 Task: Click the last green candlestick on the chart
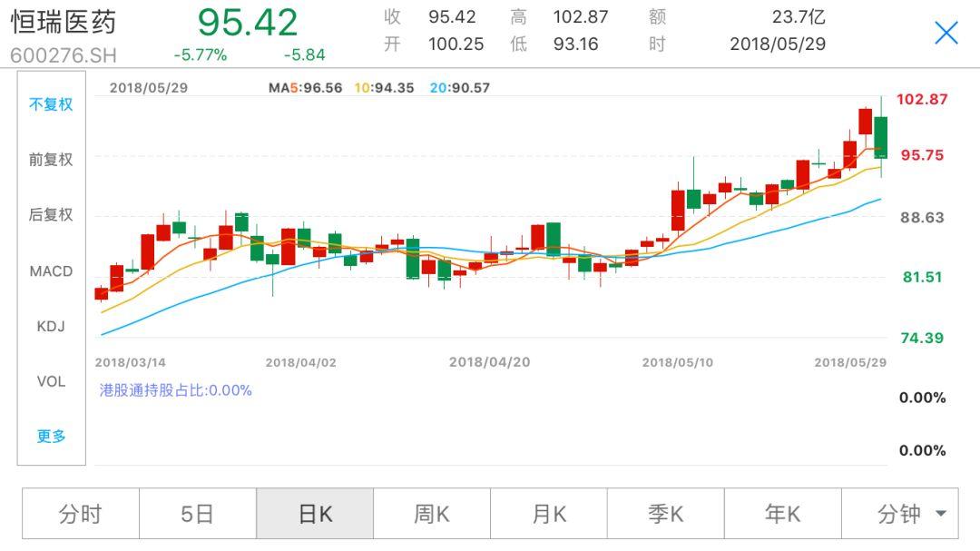pos(880,138)
